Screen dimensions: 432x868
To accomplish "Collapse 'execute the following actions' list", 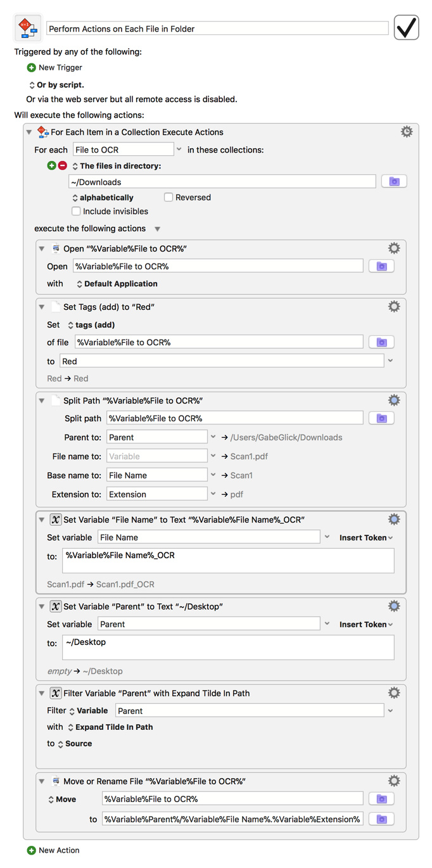I will (158, 229).
